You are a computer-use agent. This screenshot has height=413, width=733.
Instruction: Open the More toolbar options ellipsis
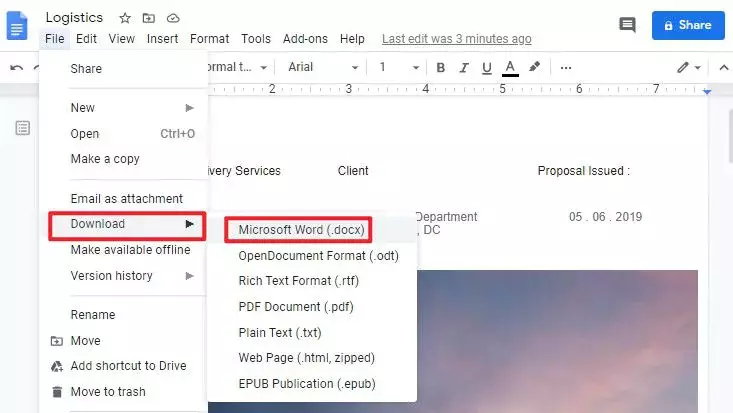[x=566, y=68]
